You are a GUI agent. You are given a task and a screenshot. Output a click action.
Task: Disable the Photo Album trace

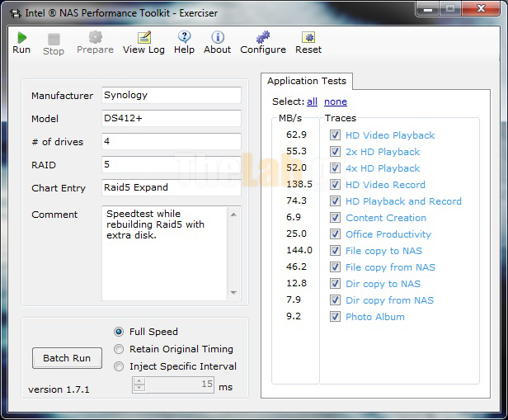tap(335, 317)
